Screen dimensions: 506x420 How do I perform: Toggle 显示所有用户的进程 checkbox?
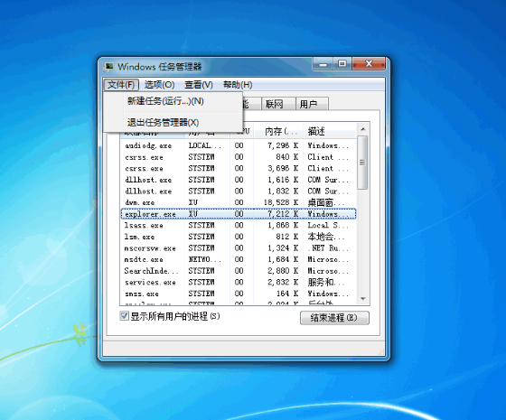pos(125,316)
